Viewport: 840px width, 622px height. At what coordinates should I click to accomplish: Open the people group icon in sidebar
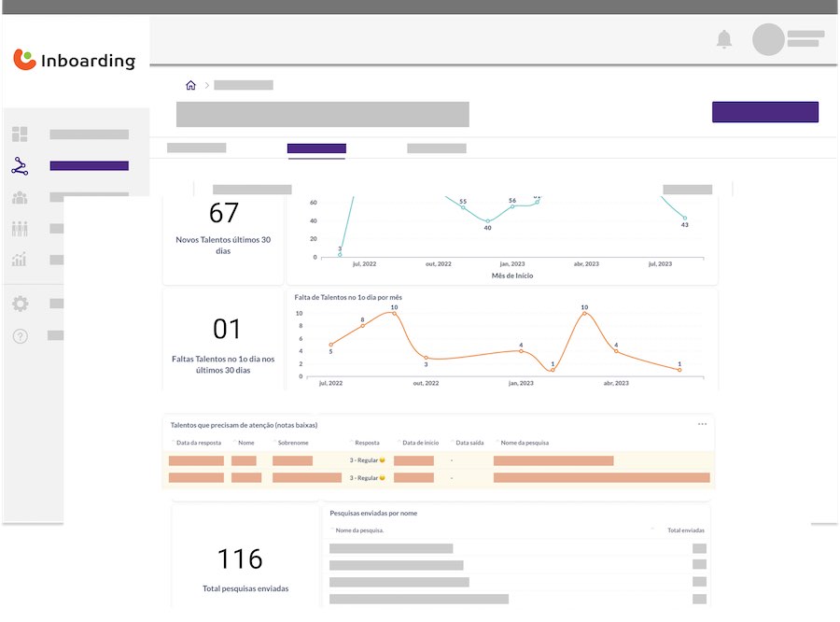(x=20, y=197)
